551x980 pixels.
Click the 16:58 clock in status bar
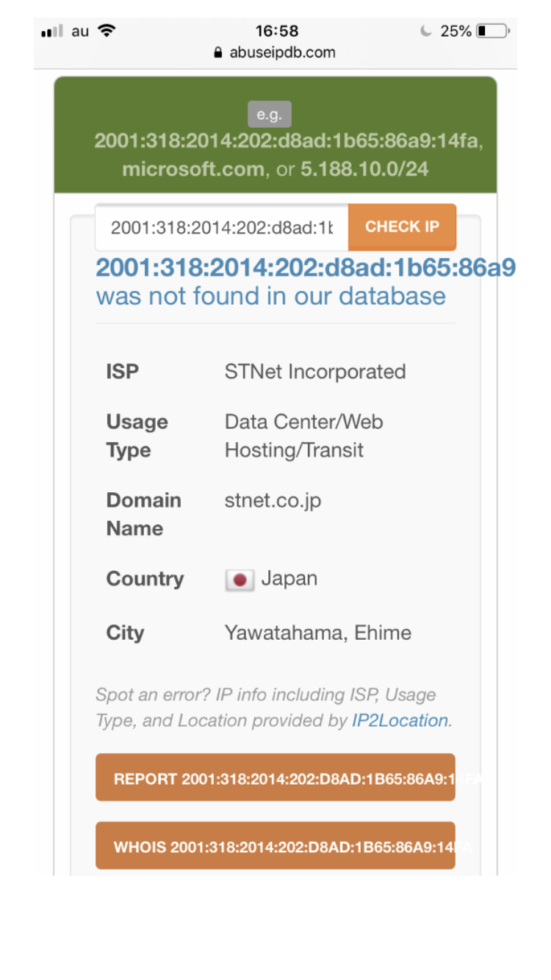(x=277, y=31)
